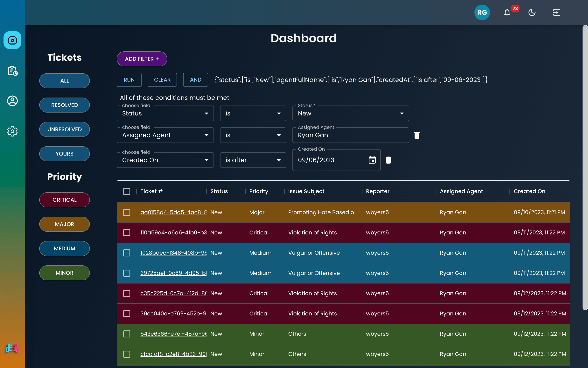Sort by Reporter column header

click(x=378, y=191)
